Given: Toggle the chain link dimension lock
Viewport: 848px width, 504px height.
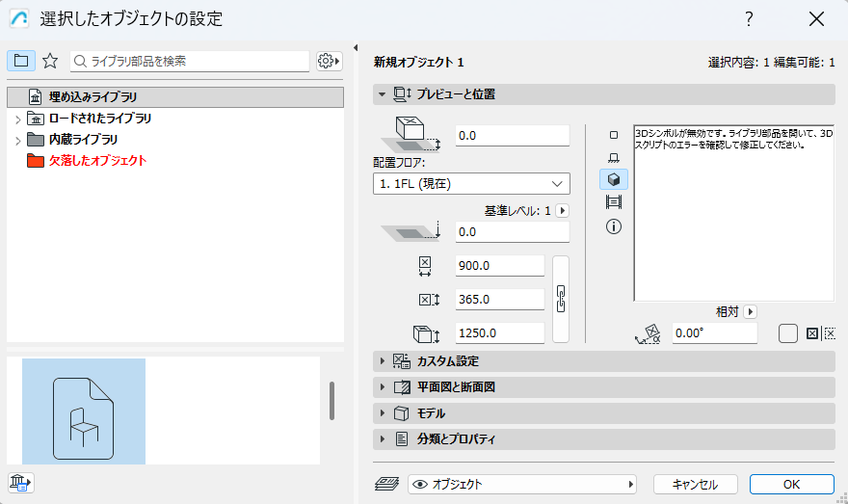Looking at the screenshot, I should [x=561, y=299].
